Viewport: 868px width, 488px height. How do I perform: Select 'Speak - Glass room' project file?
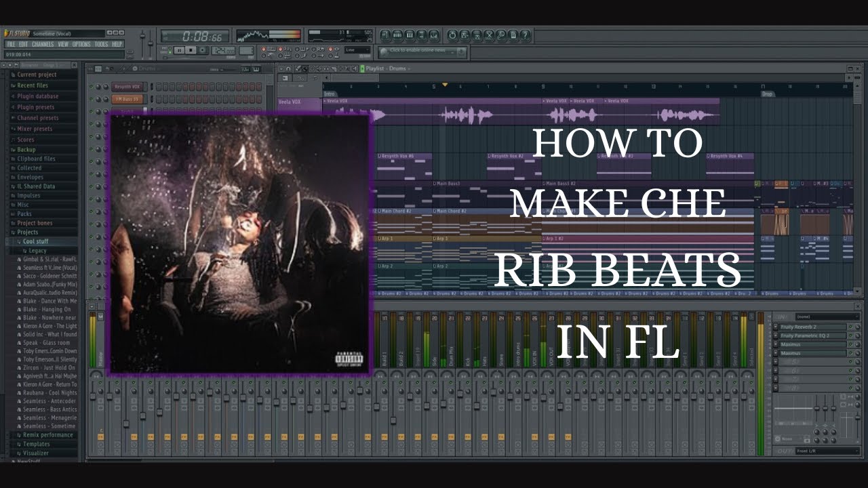pyautogui.click(x=46, y=343)
